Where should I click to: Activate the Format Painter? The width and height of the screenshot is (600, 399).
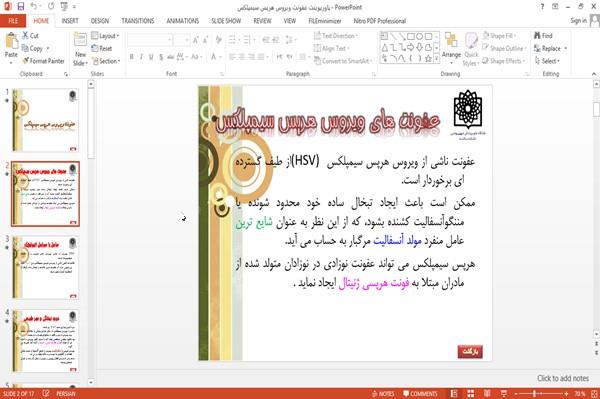click(x=43, y=61)
